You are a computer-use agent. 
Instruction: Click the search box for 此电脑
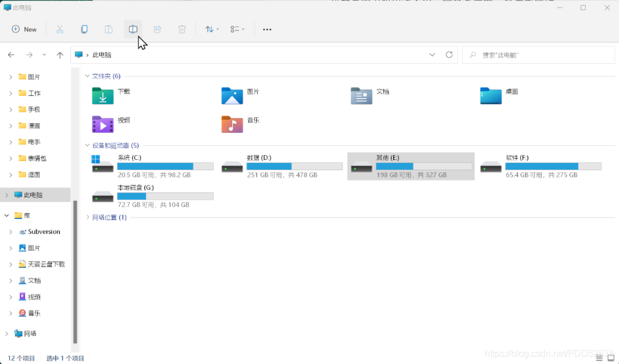tap(538, 55)
